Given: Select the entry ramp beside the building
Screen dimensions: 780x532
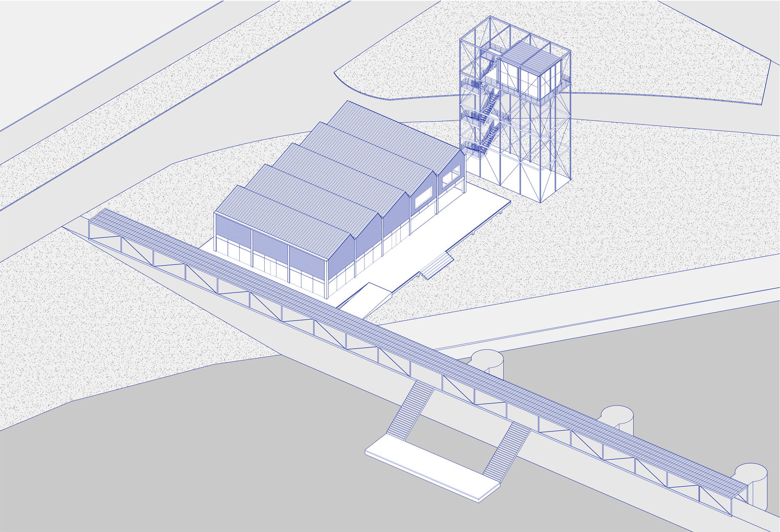Looking at the screenshot, I should [x=364, y=300].
